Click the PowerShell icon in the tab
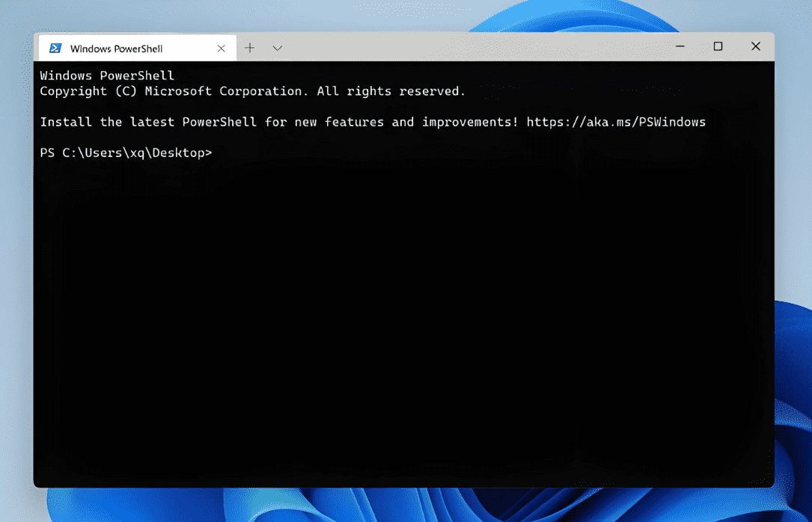The height and width of the screenshot is (522, 812). 55,49
